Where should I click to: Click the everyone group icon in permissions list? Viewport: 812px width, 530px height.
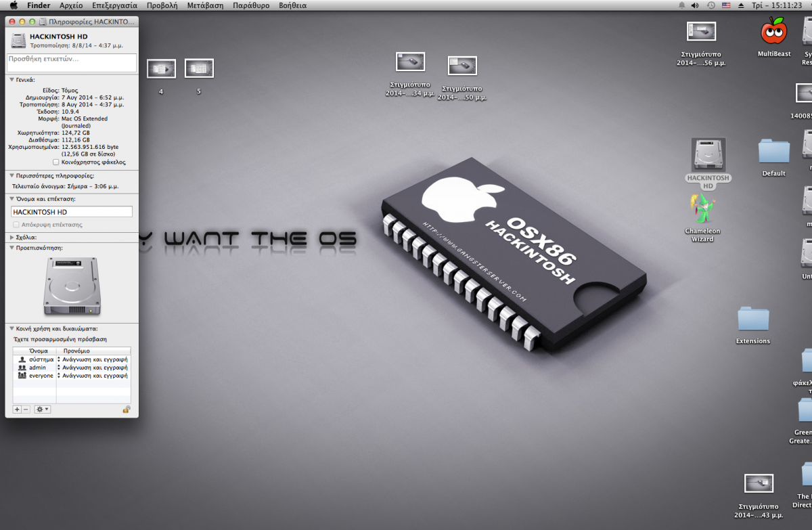click(22, 375)
